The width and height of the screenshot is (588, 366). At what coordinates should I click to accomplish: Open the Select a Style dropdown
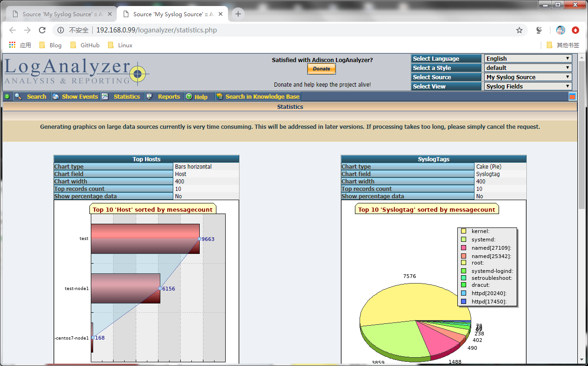click(x=528, y=68)
